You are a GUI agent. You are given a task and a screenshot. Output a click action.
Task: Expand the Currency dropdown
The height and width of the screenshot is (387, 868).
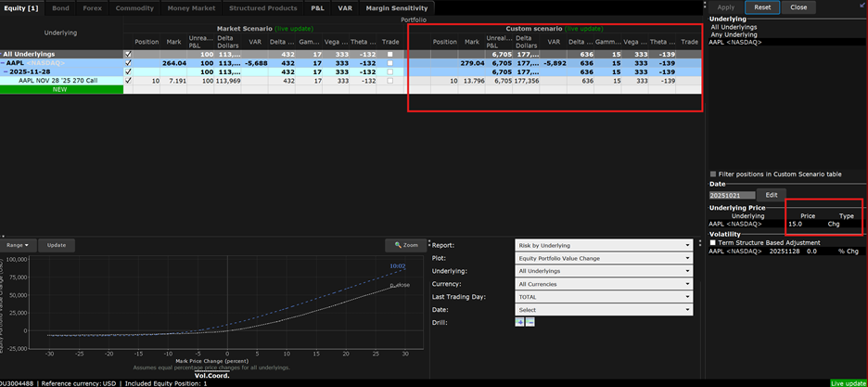pos(604,284)
